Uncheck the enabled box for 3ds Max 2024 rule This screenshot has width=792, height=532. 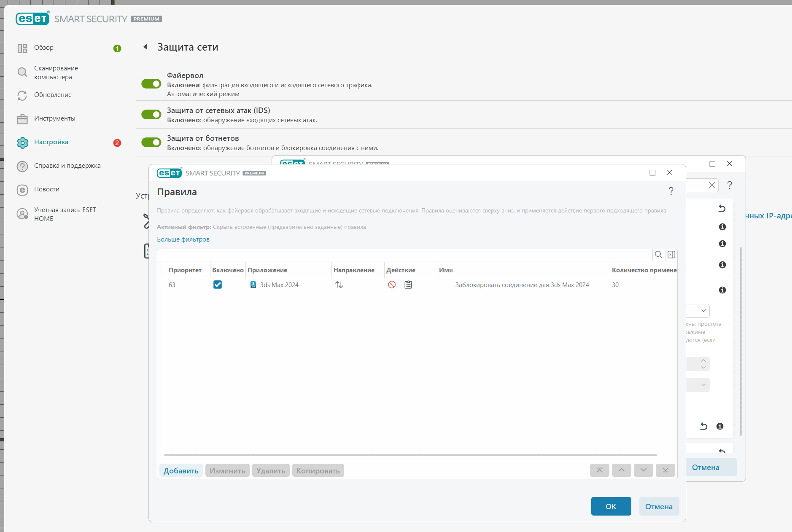point(218,285)
